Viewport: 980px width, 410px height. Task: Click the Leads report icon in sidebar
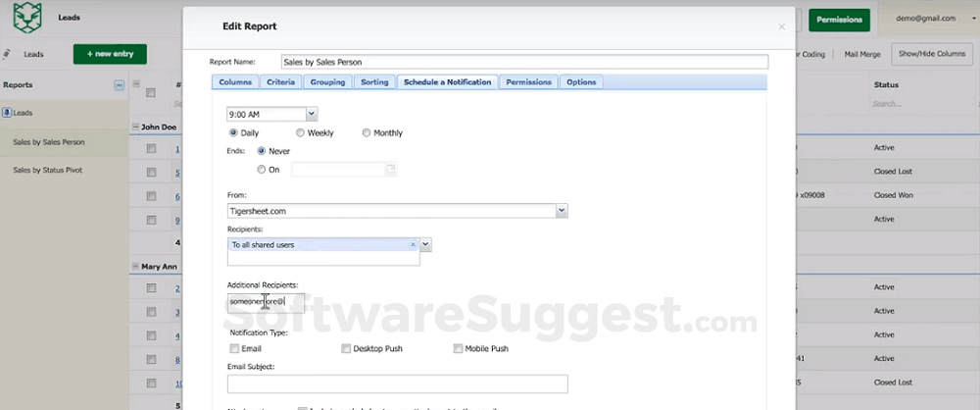click(x=7, y=113)
